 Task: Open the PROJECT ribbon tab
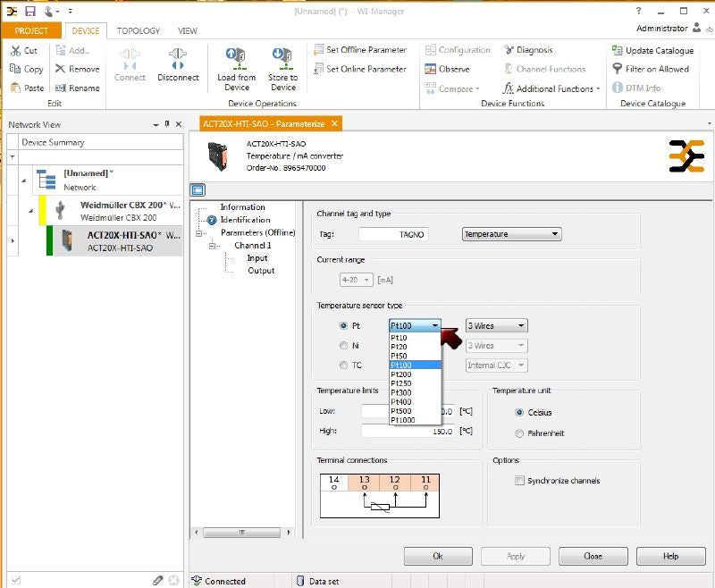click(31, 30)
